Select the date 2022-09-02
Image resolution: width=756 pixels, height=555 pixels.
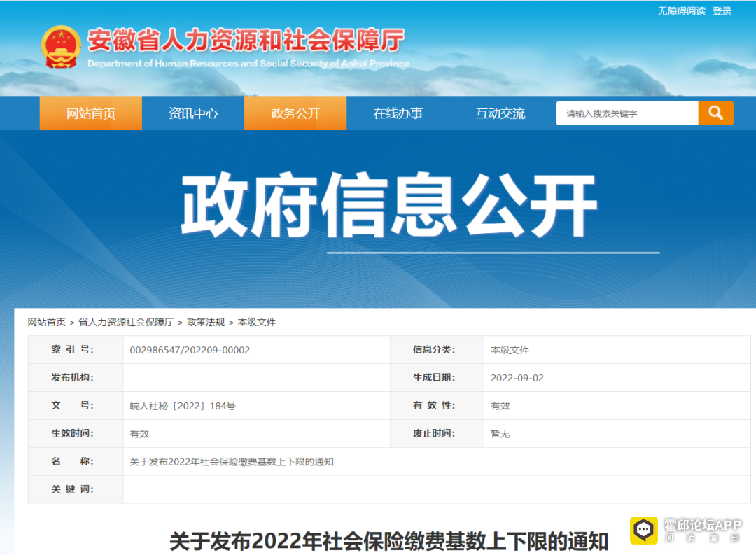coord(517,378)
